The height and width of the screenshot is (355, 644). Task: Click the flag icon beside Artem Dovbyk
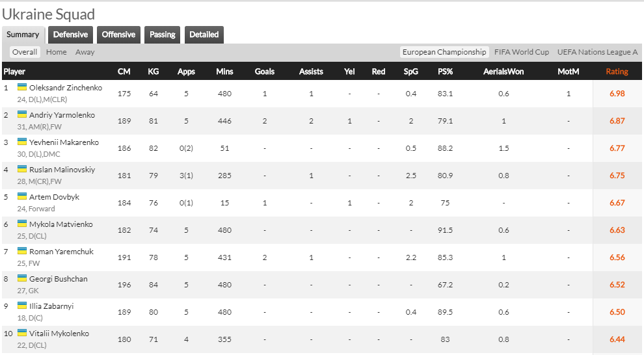[22, 196]
